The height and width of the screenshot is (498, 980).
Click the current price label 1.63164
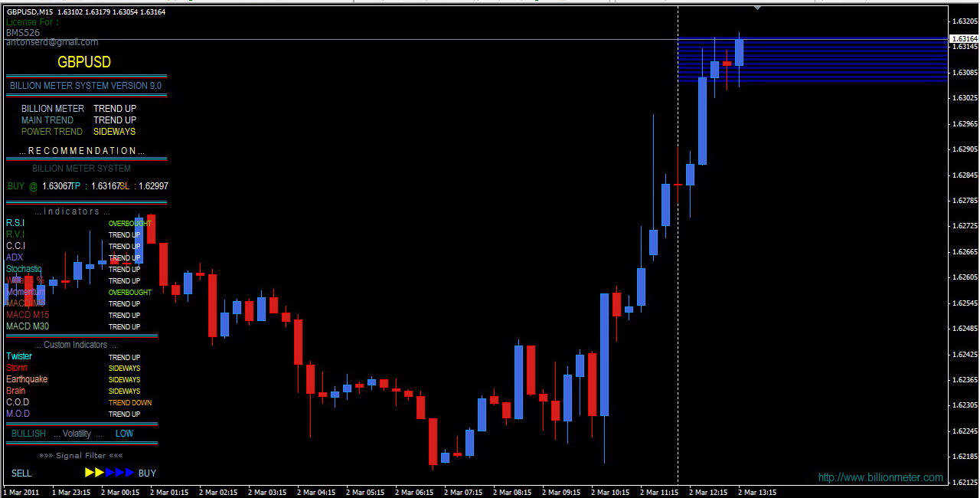click(x=964, y=38)
